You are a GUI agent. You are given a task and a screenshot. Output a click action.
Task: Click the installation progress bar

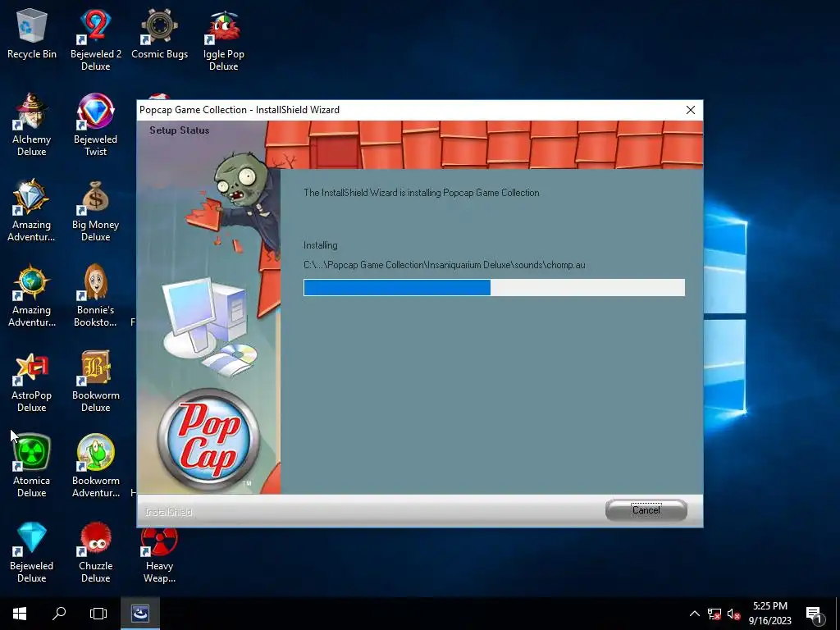[x=494, y=287]
